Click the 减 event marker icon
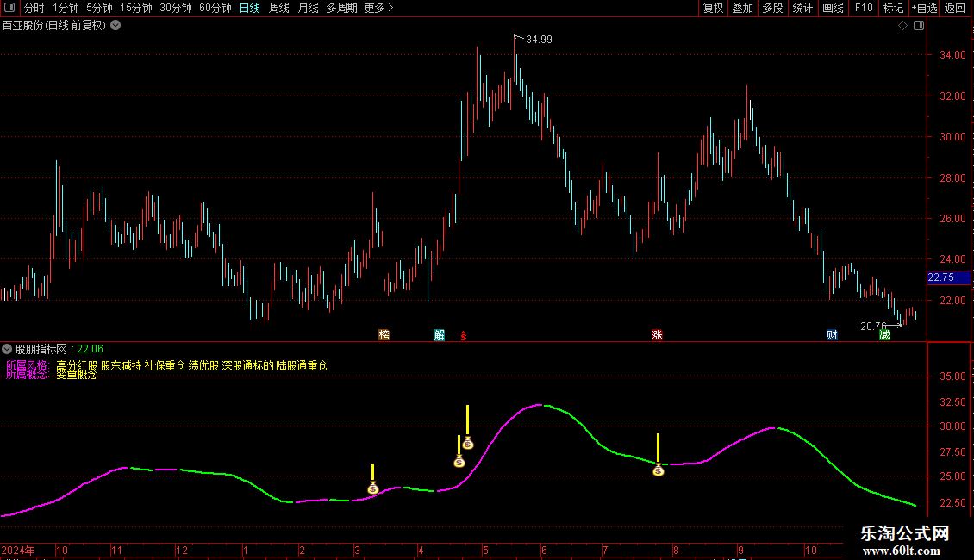The image size is (974, 560). [x=884, y=335]
